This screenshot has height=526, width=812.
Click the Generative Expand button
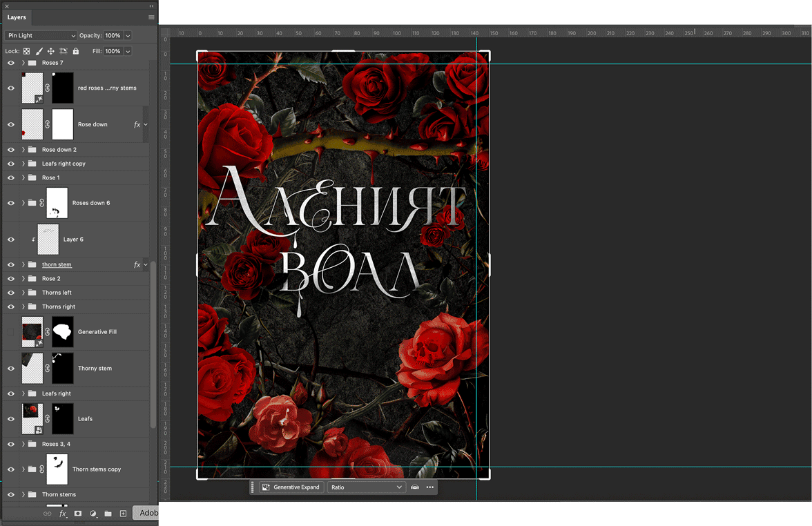click(x=291, y=487)
